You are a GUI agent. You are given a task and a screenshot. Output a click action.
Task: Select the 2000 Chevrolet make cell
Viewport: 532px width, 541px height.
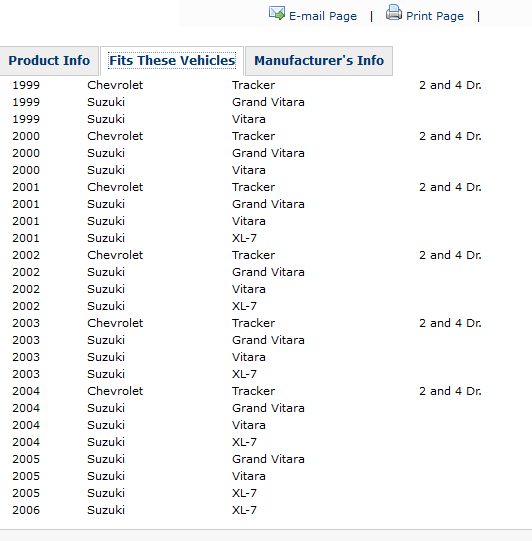115,136
